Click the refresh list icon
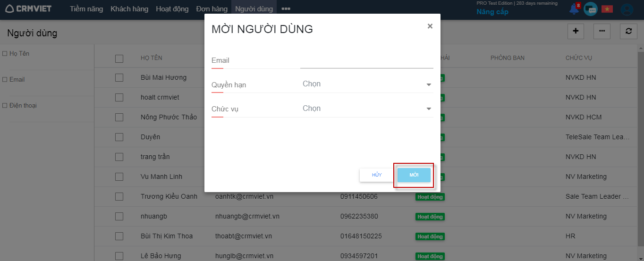644x261 pixels. click(x=628, y=31)
